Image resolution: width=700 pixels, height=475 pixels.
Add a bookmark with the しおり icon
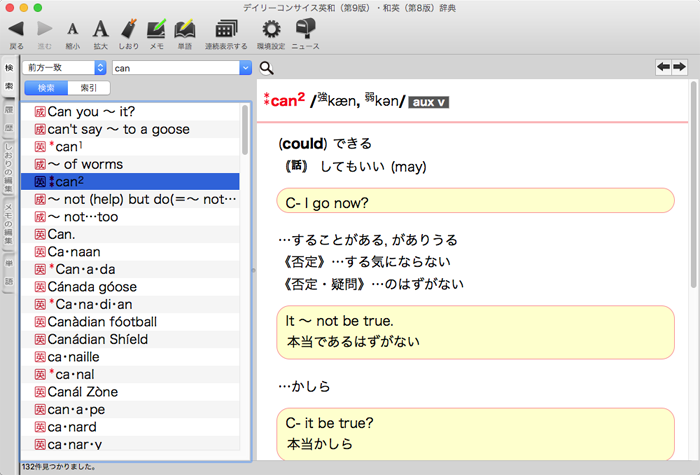click(129, 29)
